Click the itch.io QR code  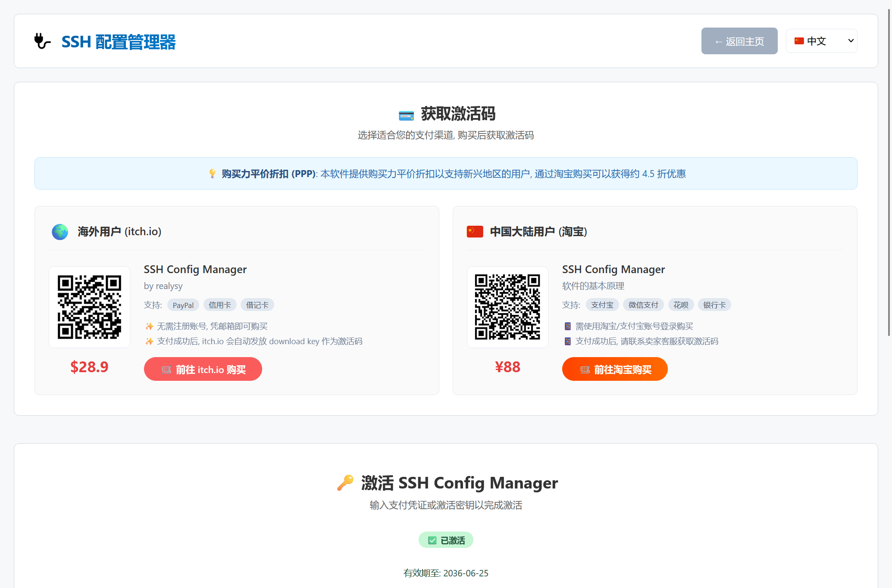[89, 307]
